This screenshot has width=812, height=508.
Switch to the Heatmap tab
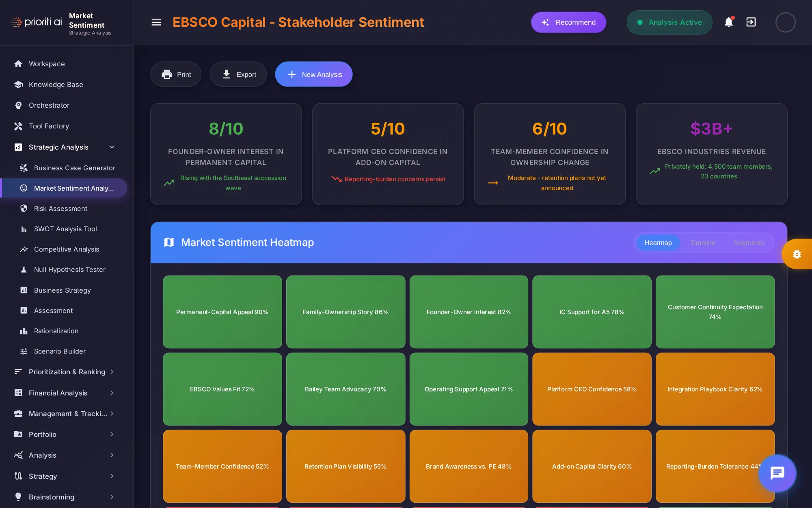pos(658,243)
